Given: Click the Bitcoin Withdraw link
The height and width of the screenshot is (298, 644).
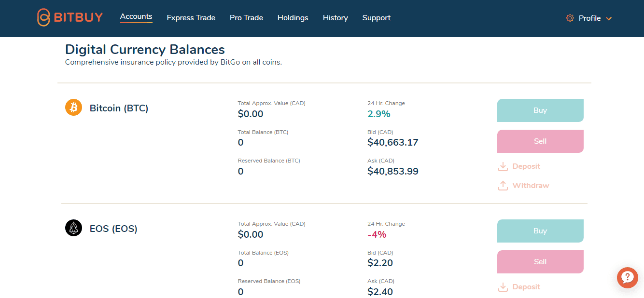Looking at the screenshot, I should pyautogui.click(x=531, y=186).
